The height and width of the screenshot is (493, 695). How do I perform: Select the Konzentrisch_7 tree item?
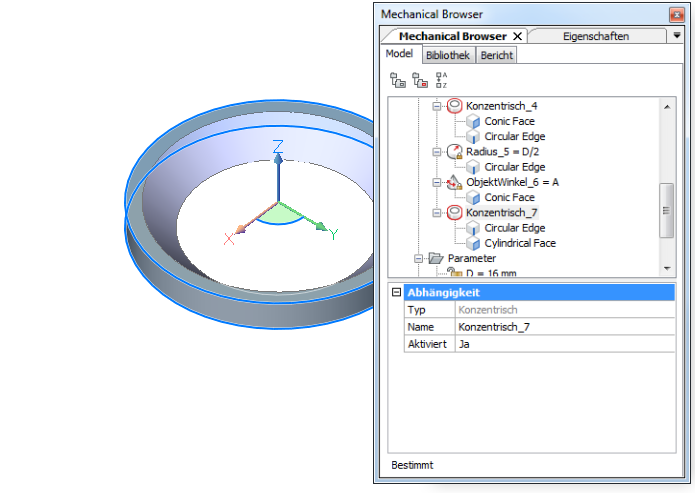click(503, 213)
